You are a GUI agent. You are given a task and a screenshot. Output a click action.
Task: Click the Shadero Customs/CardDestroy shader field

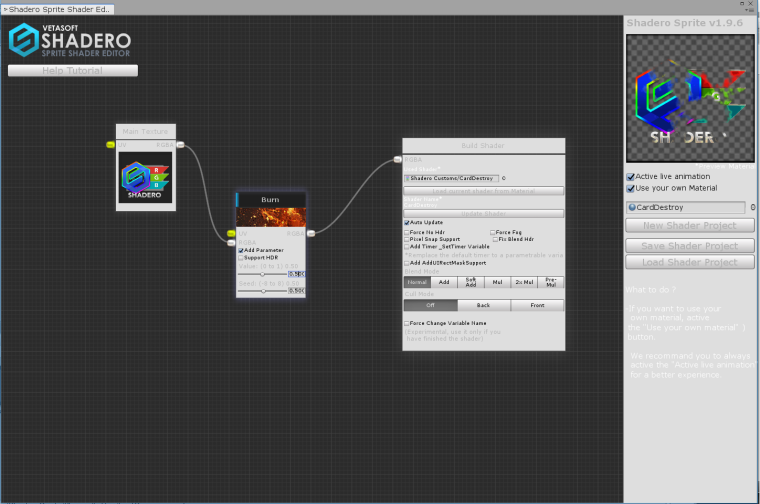451,178
